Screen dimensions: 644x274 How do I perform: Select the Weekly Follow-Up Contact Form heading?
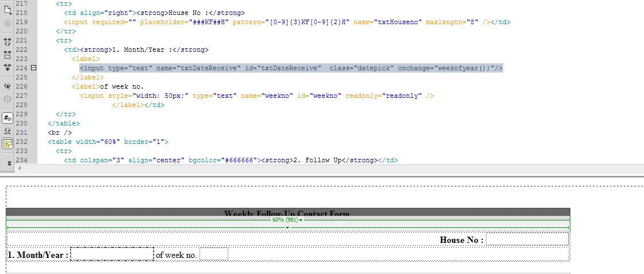pyautogui.click(x=287, y=214)
